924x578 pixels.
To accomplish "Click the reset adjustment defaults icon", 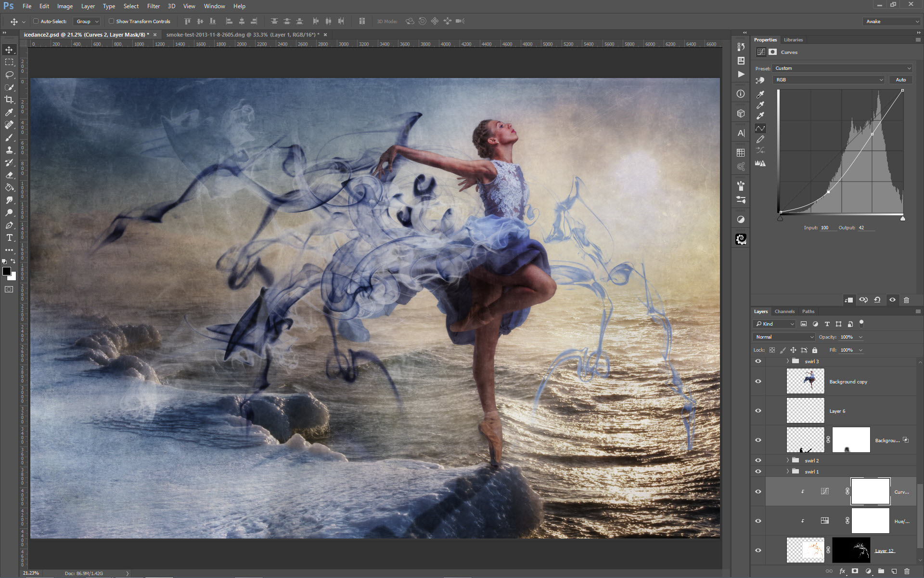I will pyautogui.click(x=877, y=300).
